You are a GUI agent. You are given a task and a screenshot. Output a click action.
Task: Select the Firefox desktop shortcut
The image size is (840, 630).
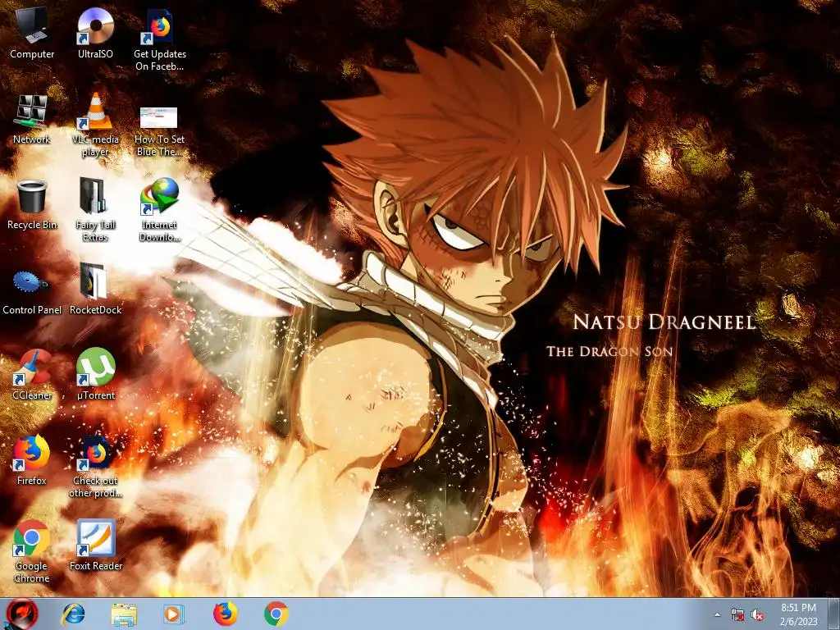coord(32,459)
